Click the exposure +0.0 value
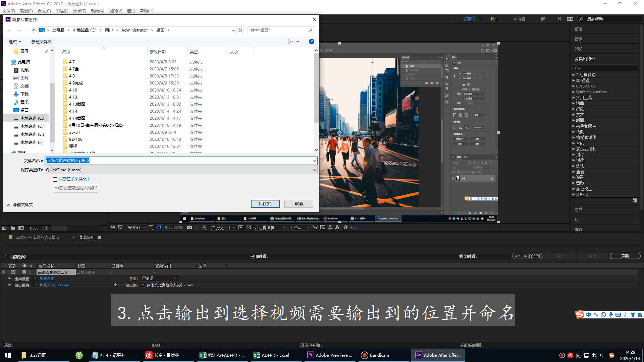644x362 pixels. tap(354, 227)
